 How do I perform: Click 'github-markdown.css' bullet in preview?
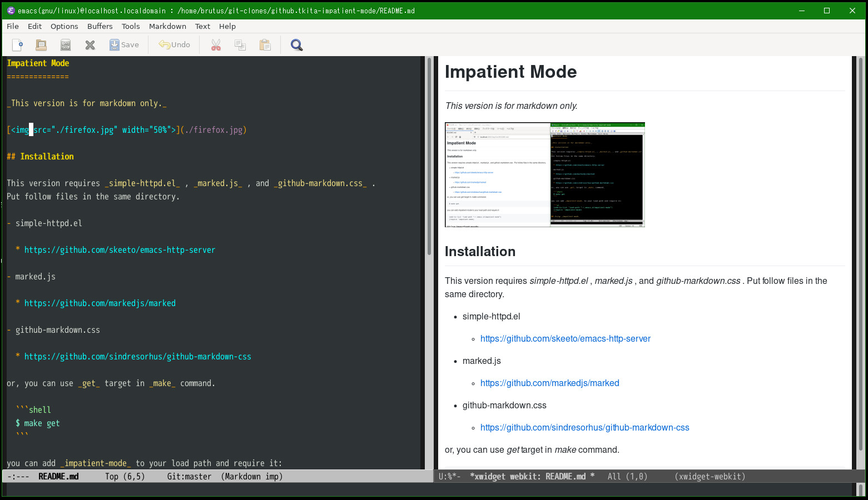[504, 405]
